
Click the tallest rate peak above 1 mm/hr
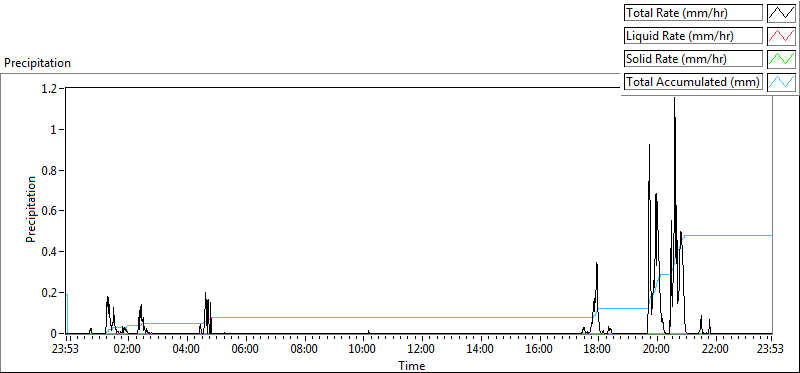(674, 100)
